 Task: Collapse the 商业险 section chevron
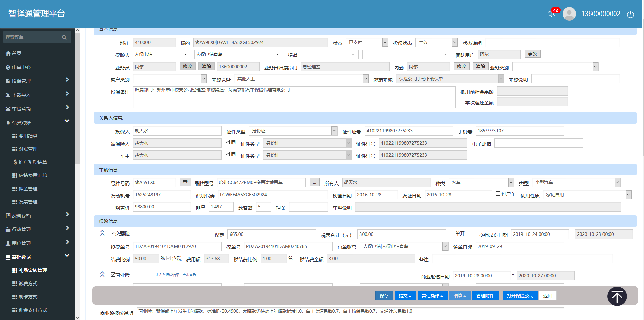(x=102, y=274)
